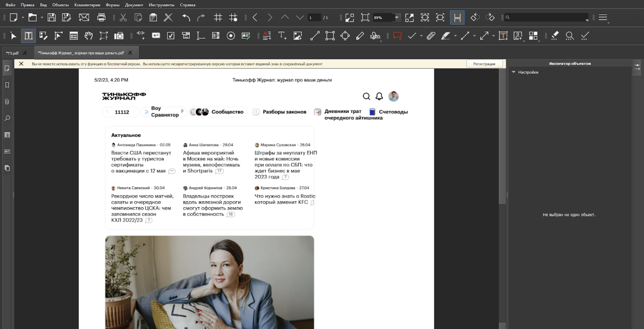Open the New Document dropdown arrow
The image size is (644, 329).
point(23,17)
